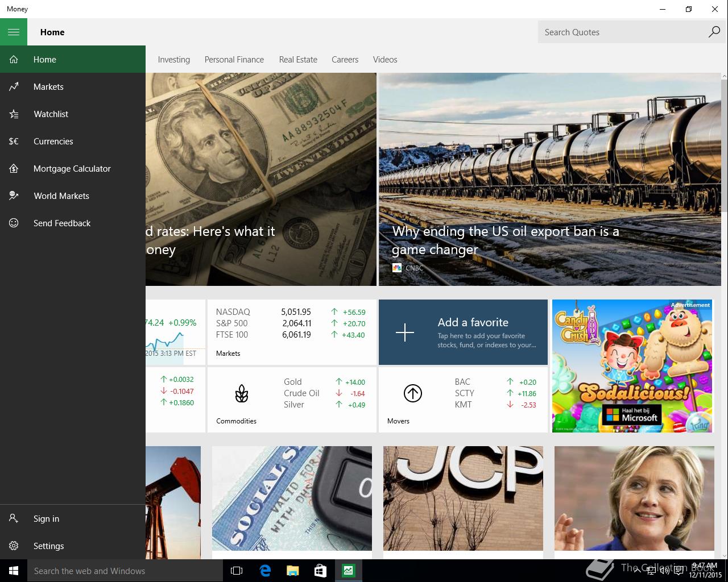Open the Hillary Clinton article thumbnail
The image size is (728, 582).
coord(634,498)
